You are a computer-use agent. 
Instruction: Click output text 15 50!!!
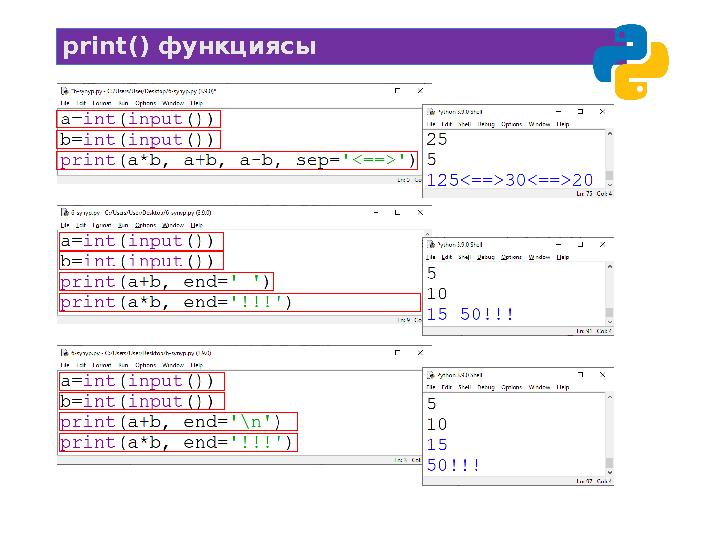coord(470,315)
